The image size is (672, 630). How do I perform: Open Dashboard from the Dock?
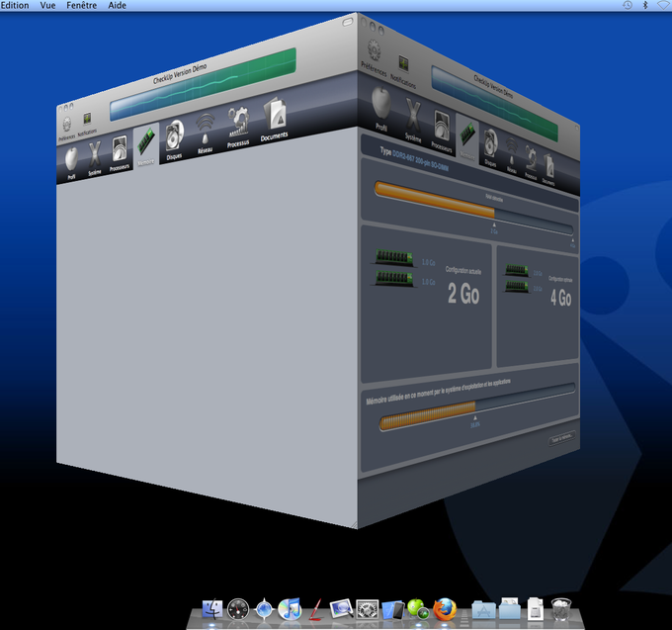238,609
